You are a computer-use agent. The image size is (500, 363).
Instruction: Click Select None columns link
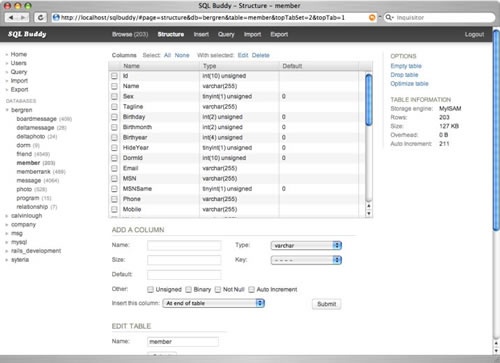[x=182, y=55]
